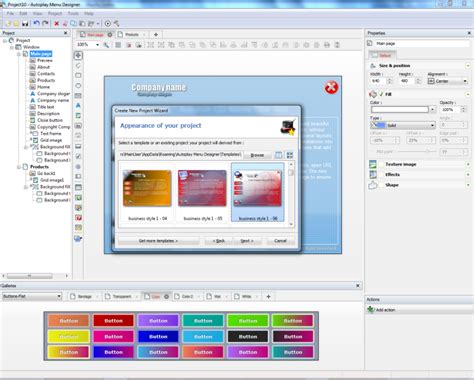Expand the Texture image section
The image size is (474, 380).
468,164
